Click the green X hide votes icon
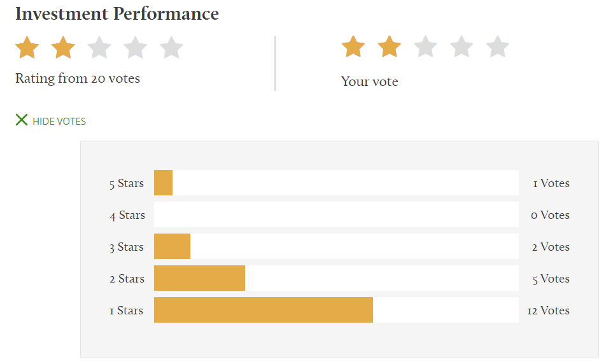 pos(22,120)
